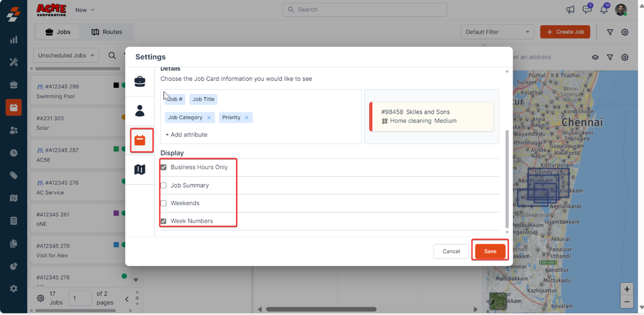
Task: Open the gear icon beside 17 Jobs
Action: click(41, 298)
